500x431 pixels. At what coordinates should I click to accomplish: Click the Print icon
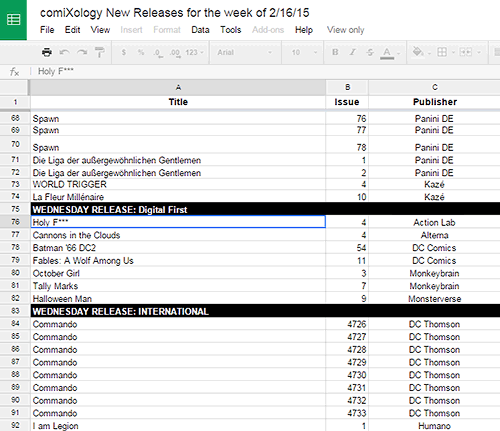point(47,52)
